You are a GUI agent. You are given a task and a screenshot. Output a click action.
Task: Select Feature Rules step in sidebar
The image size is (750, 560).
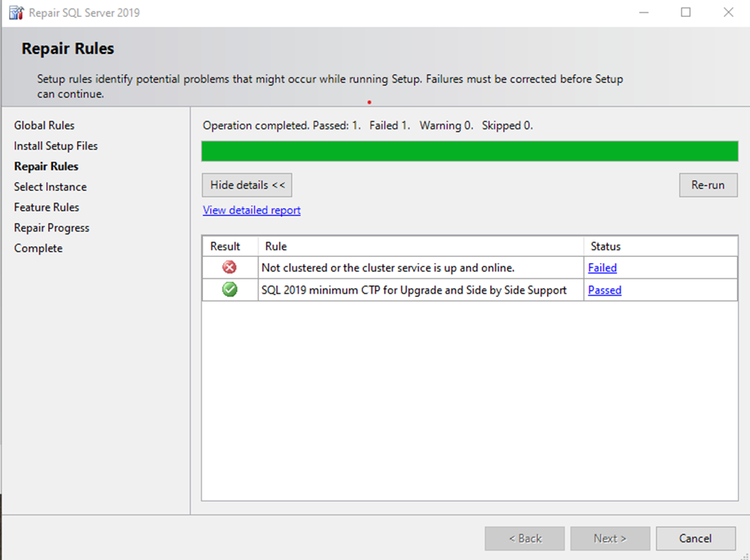coord(46,208)
